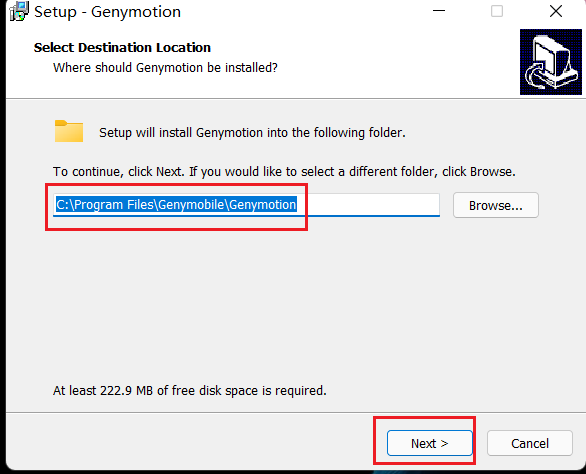
Task: Click the "Setup will install Genymotion" message
Action: 252,133
